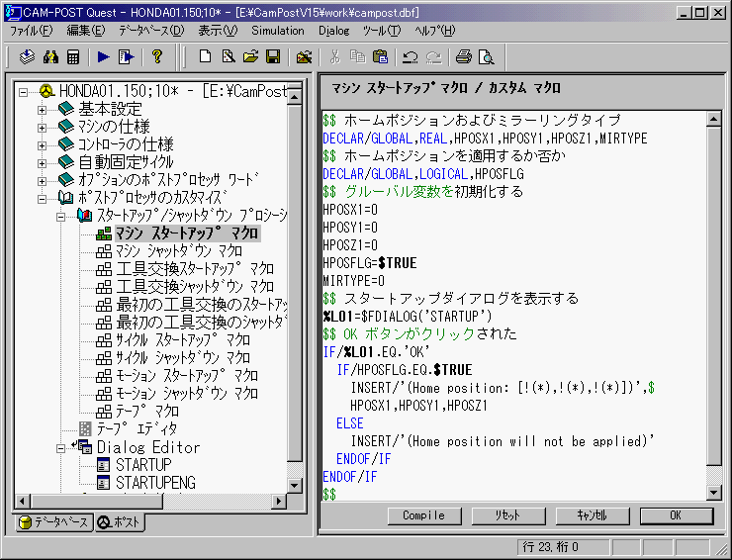Image resolution: width=732 pixels, height=560 pixels.
Task: Click the run-to-file arrow icon
Action: (x=126, y=57)
